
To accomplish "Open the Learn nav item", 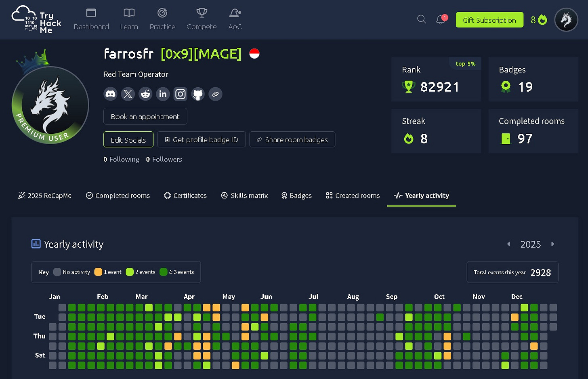I will click(129, 19).
